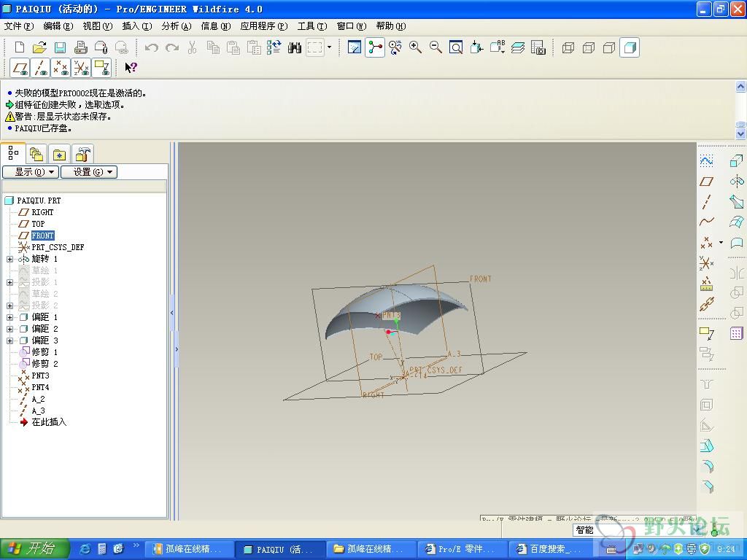Open the 显示 dropdown button
This screenshot has height=560, width=747.
[x=31, y=172]
